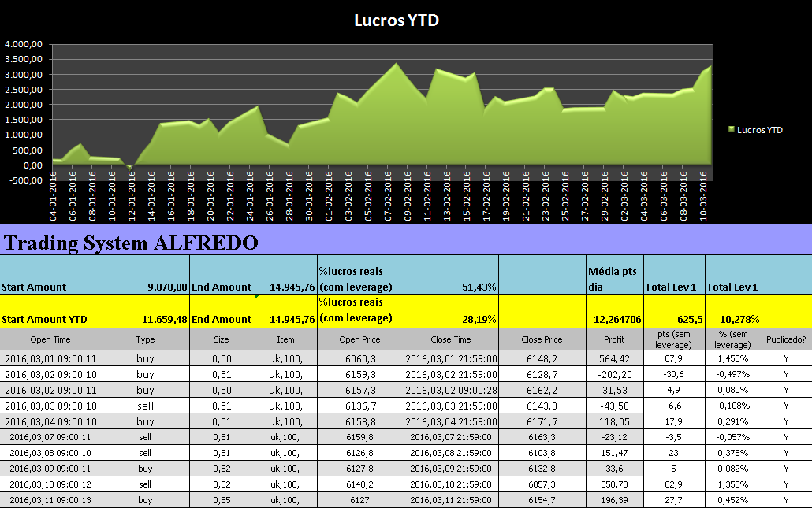812x508 pixels.
Task: Click the Trading System ALFREDO heading
Action: 131,243
